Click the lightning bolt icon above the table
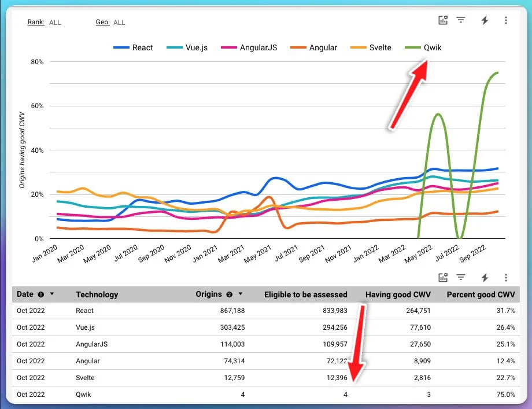The width and height of the screenshot is (532, 409). coord(485,278)
